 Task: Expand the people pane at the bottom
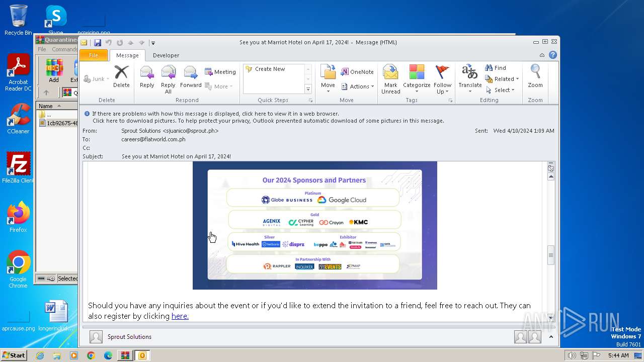point(551,337)
